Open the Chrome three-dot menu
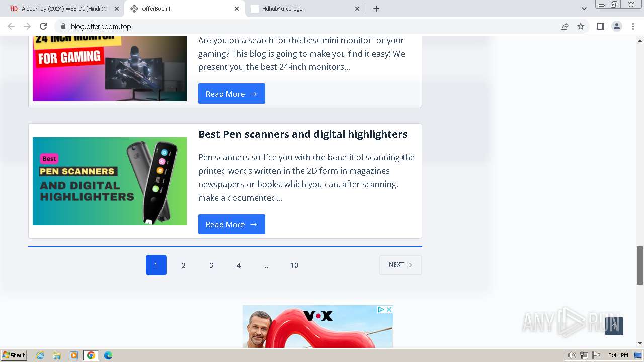644x362 pixels. [x=633, y=26]
